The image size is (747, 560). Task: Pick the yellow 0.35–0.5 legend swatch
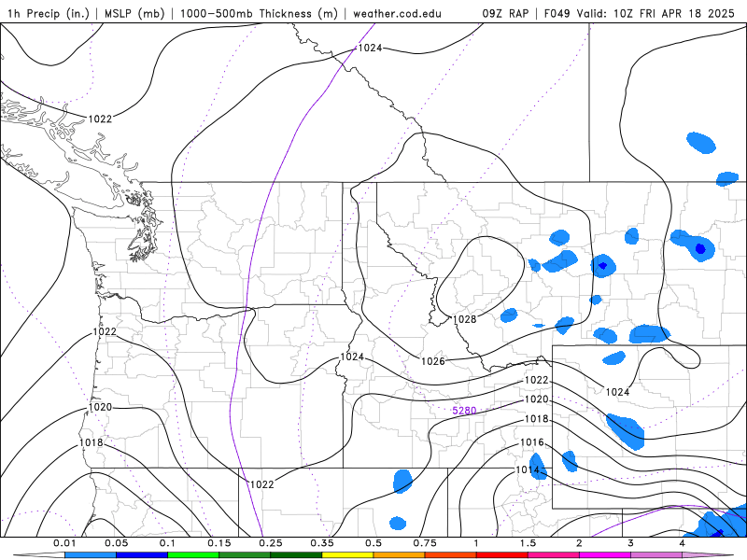click(347, 555)
